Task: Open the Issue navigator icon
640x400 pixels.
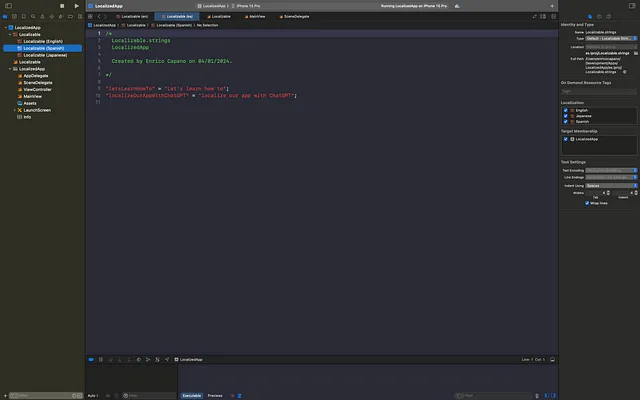Action: pyautogui.click(x=42, y=17)
